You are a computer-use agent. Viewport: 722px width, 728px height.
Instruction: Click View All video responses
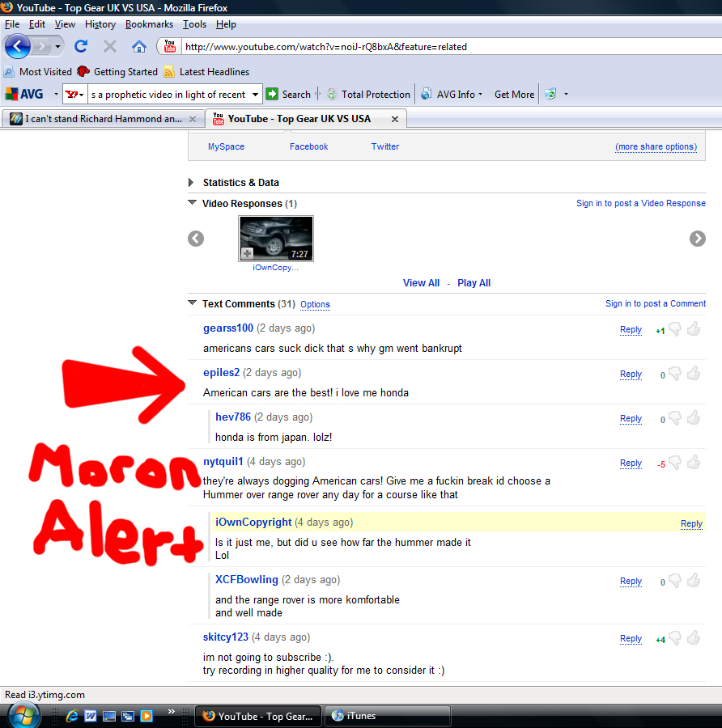[421, 283]
